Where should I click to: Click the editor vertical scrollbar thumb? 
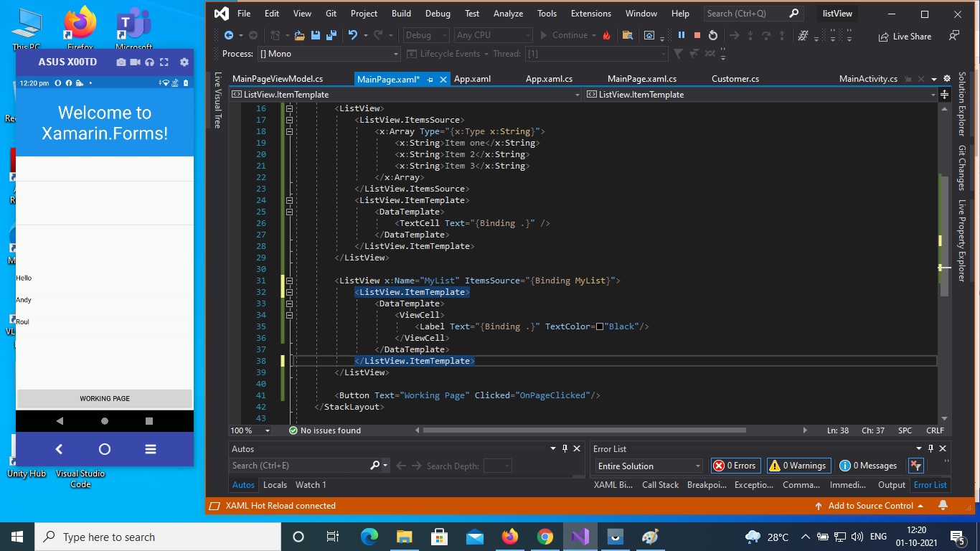click(944, 235)
